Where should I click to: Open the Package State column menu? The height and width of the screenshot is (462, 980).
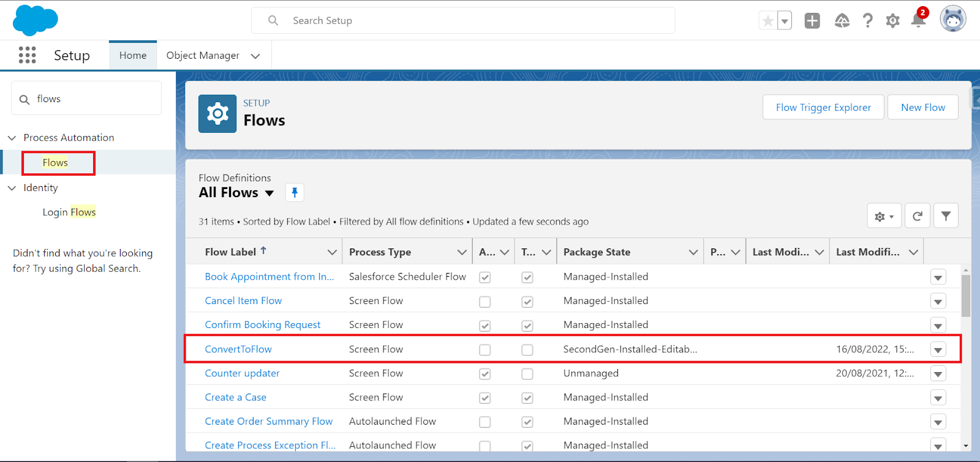tap(693, 252)
